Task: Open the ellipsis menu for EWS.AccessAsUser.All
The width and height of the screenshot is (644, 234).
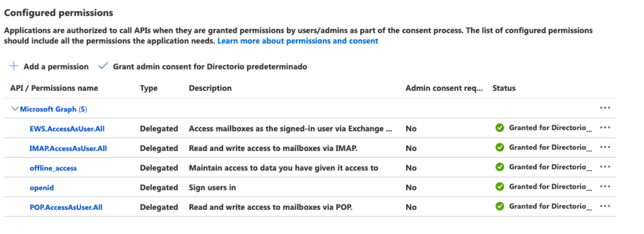Action: [x=605, y=128]
